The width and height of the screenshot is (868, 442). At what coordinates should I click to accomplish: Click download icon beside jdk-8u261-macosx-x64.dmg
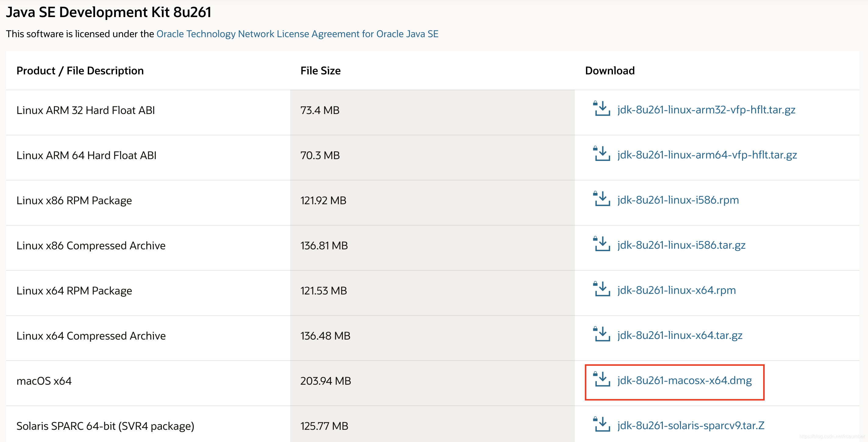(601, 379)
